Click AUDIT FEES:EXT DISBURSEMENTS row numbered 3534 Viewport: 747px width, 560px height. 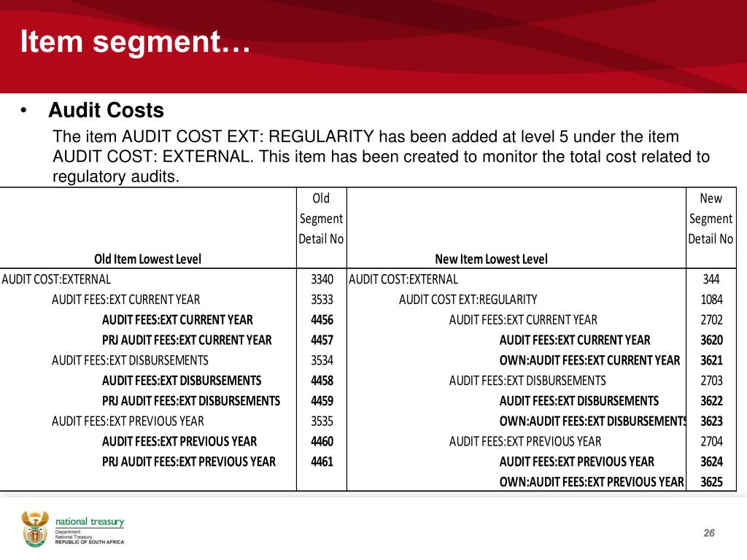click(130, 360)
